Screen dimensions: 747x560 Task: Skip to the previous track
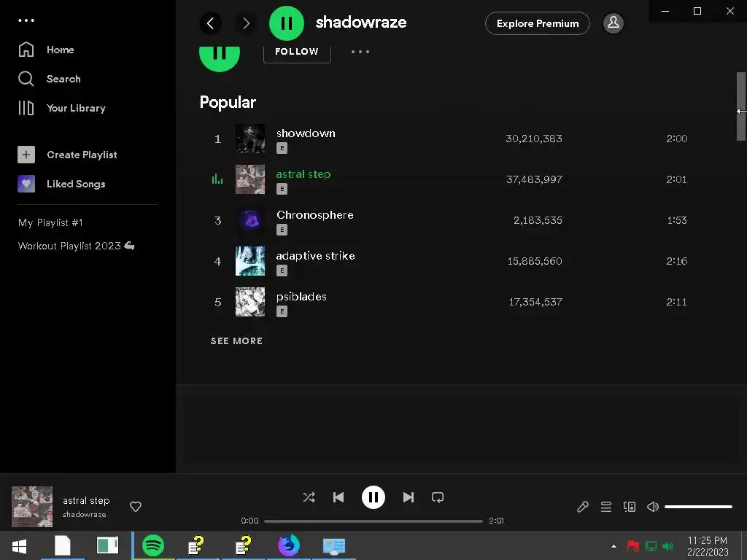[338, 497]
